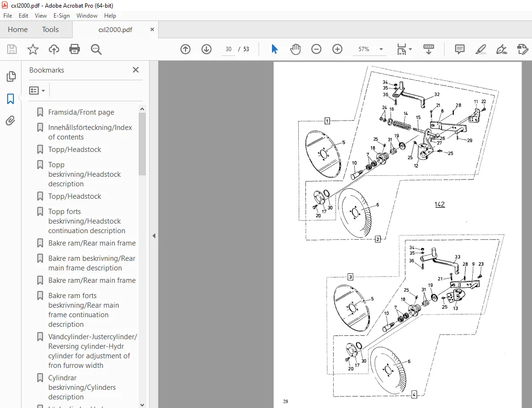Image resolution: width=532 pixels, height=408 pixels.
Task: Open Bakre ram beskrivning description bookmark
Action: click(92, 263)
